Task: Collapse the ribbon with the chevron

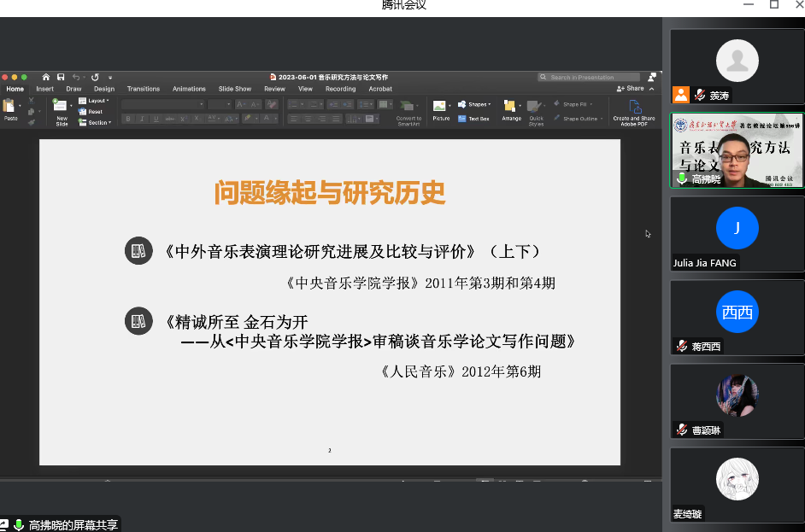Action: click(652, 89)
